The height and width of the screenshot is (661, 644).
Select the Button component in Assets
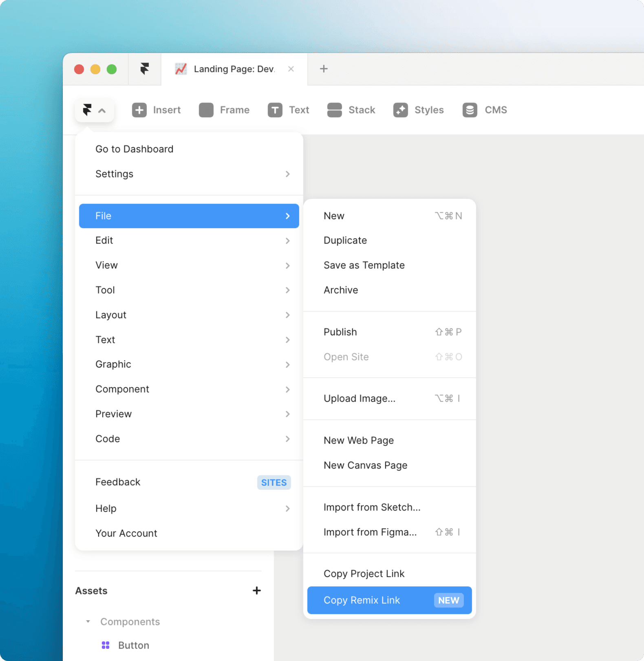[134, 646]
